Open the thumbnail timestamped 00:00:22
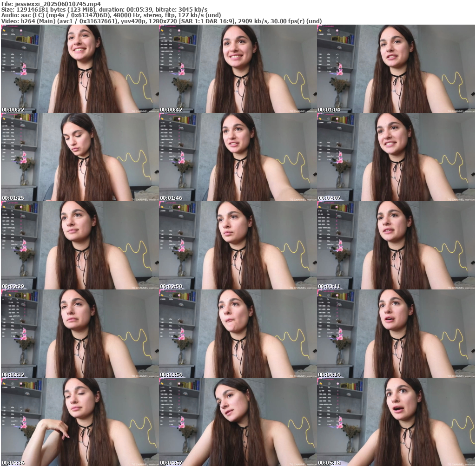 tap(79, 69)
